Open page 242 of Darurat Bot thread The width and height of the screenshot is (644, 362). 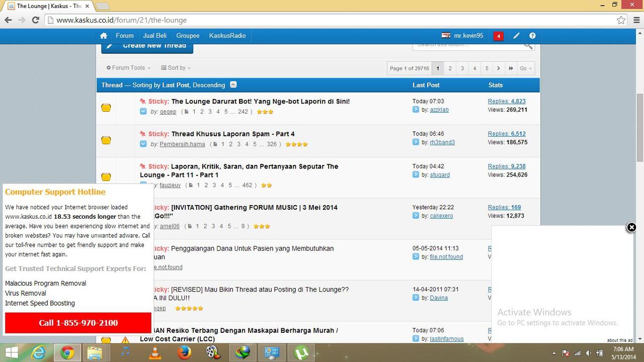(x=243, y=112)
